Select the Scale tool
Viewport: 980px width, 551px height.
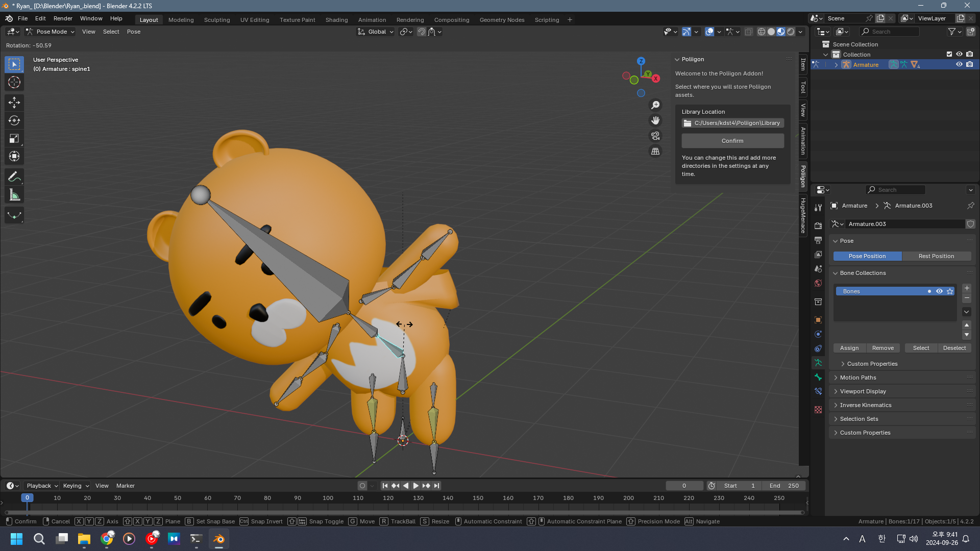(x=14, y=138)
